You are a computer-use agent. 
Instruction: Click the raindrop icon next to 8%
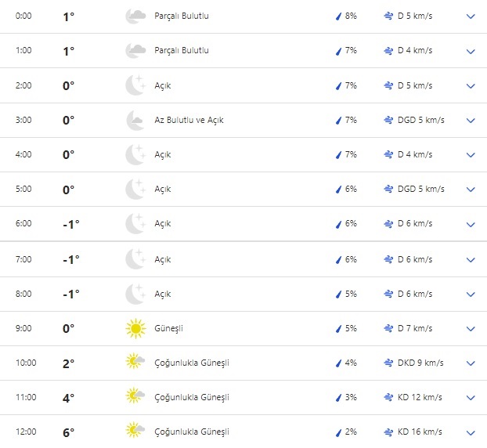click(338, 16)
